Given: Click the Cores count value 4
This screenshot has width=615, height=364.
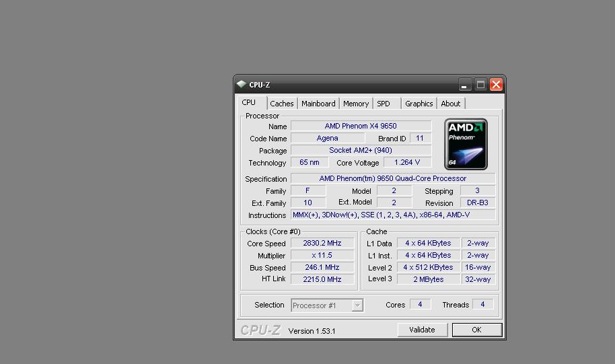Looking at the screenshot, I should click(x=420, y=304).
